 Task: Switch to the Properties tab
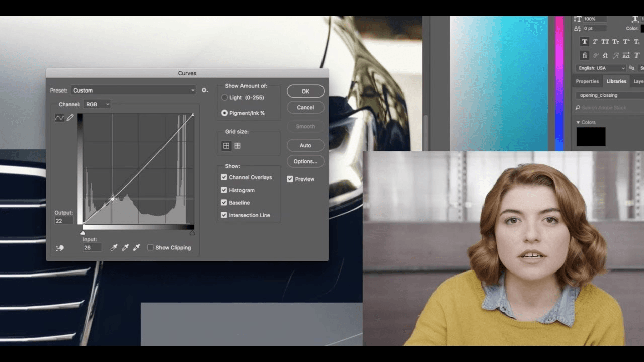click(x=587, y=81)
